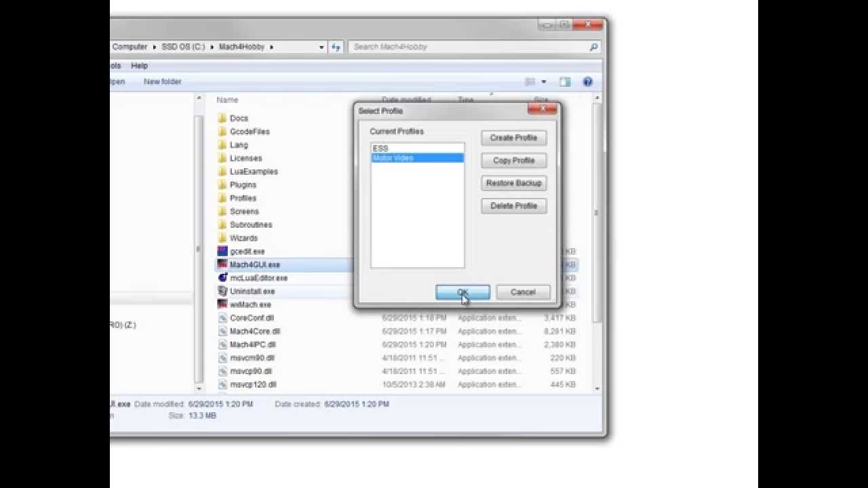Click the Uninstall.exe icon
This screenshot has width=868, height=488.
[x=222, y=291]
